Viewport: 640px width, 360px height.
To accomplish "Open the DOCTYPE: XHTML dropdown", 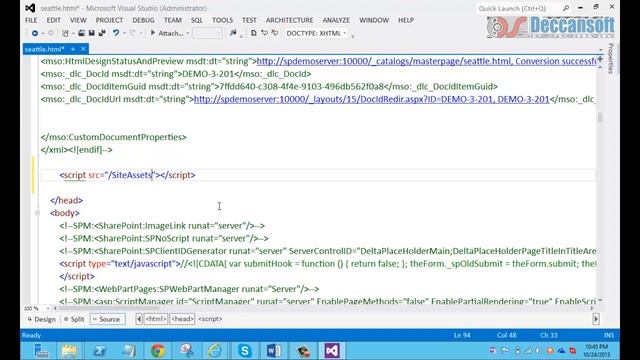I will [316, 33].
